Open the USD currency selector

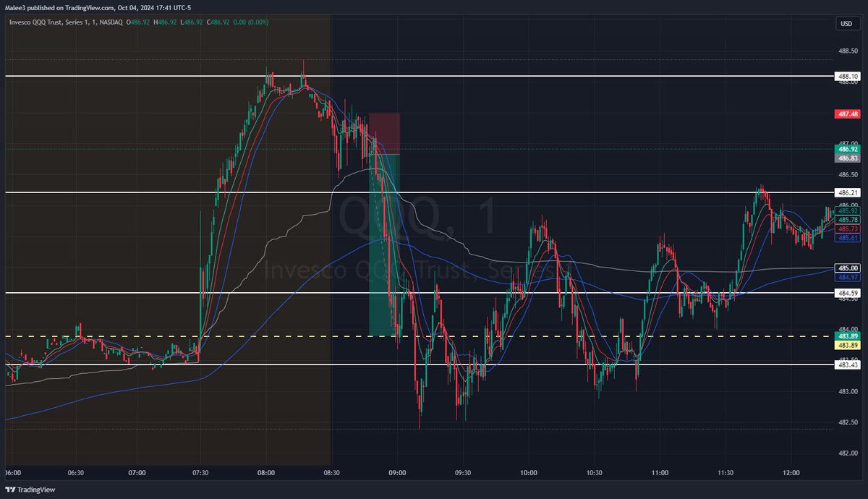pos(846,24)
